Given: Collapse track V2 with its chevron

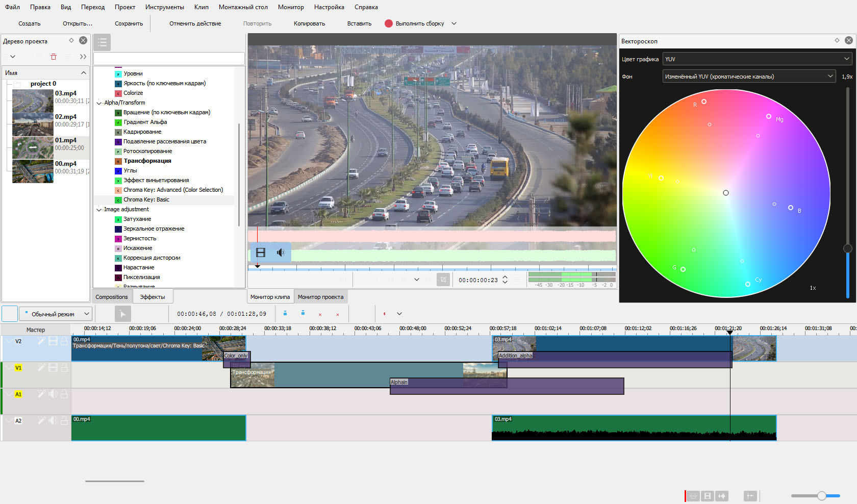Looking at the screenshot, I should coord(9,341).
